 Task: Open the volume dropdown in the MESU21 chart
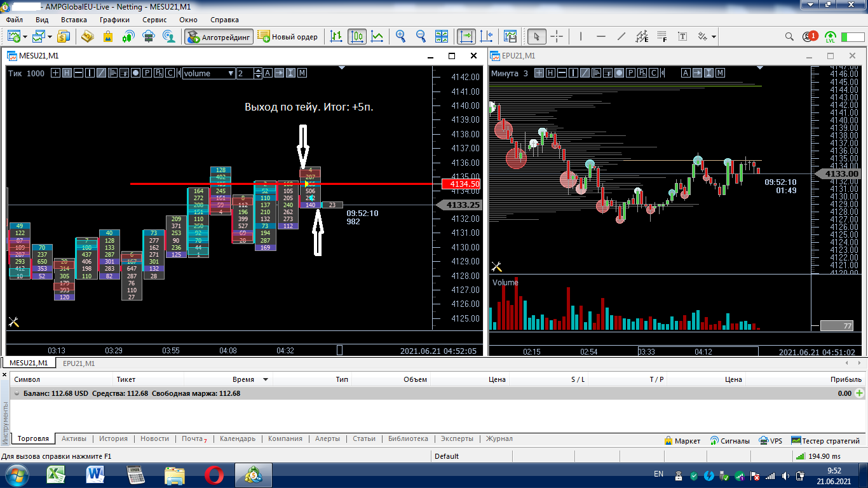click(x=209, y=73)
